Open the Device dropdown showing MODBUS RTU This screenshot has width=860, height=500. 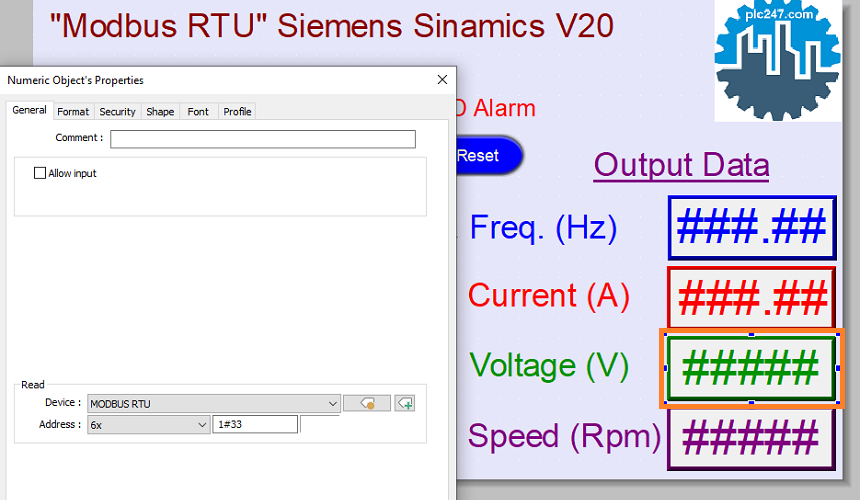coord(214,404)
